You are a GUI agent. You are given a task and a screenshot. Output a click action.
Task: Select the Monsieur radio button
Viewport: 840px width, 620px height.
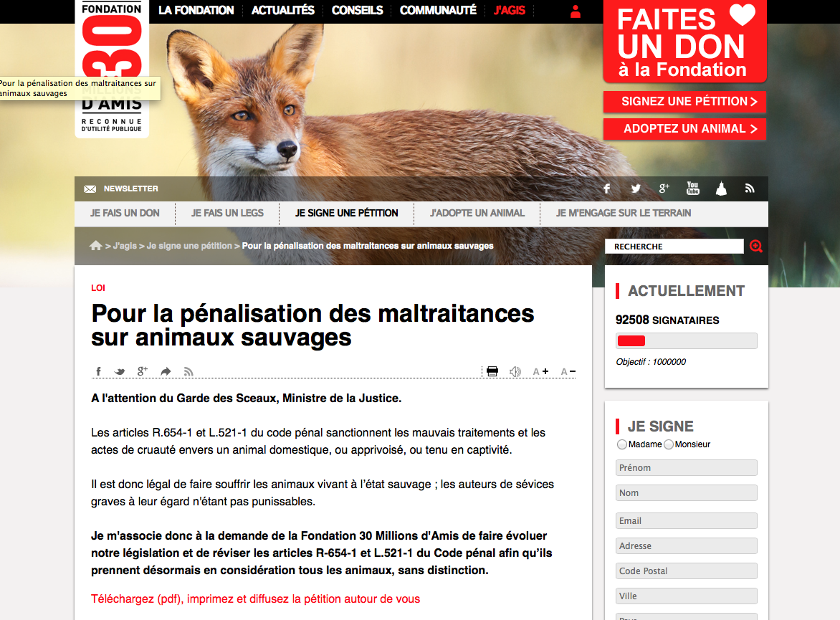coord(669,444)
